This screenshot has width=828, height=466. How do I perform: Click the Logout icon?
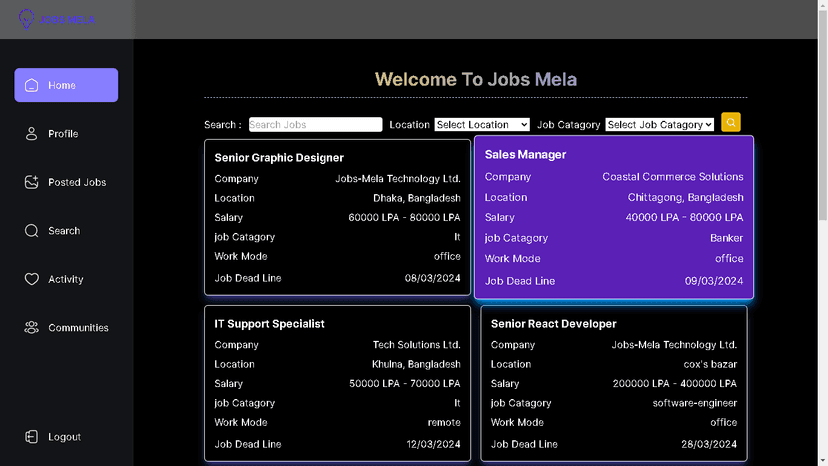tap(32, 437)
